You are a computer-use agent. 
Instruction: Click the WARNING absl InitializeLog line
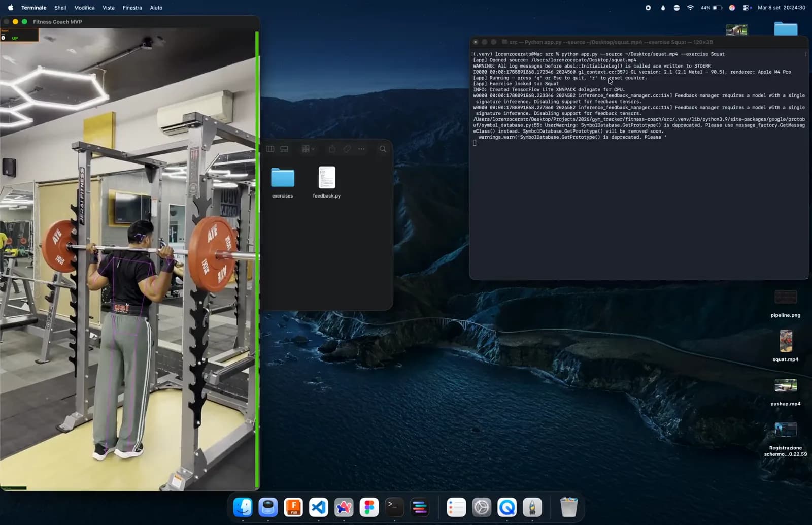592,66
